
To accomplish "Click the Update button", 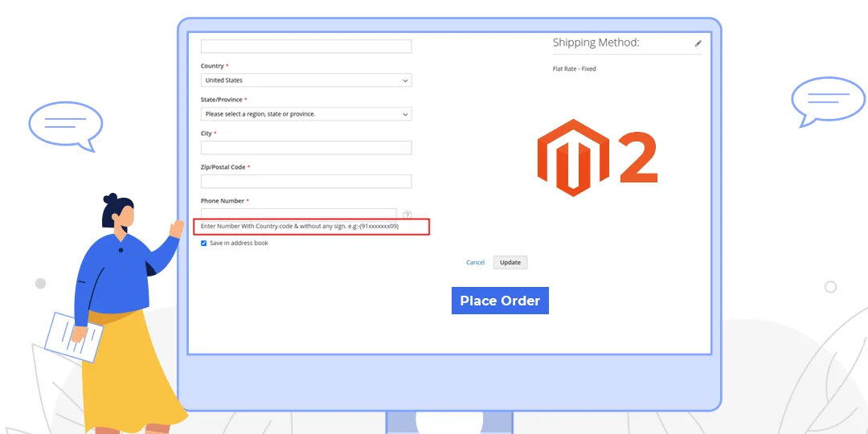I will tap(510, 262).
